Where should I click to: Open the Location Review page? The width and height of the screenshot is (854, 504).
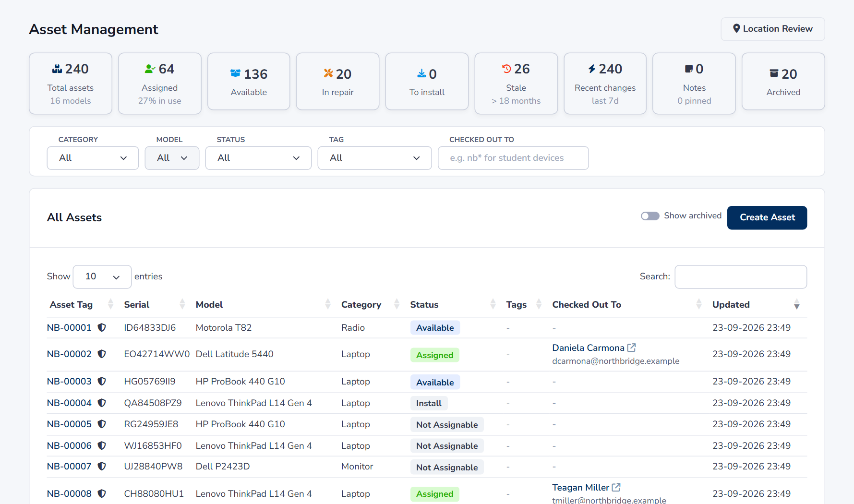(772, 29)
